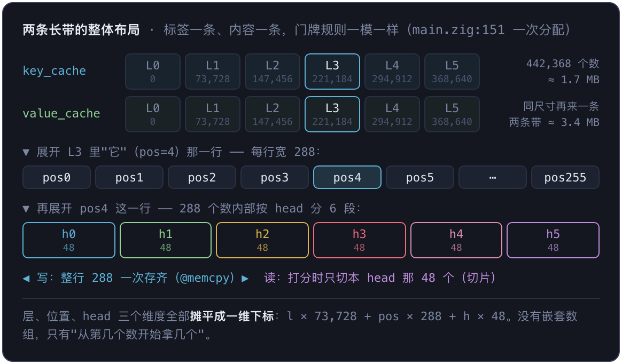
Task: Choose the pos0 cell
Action: (x=57, y=177)
